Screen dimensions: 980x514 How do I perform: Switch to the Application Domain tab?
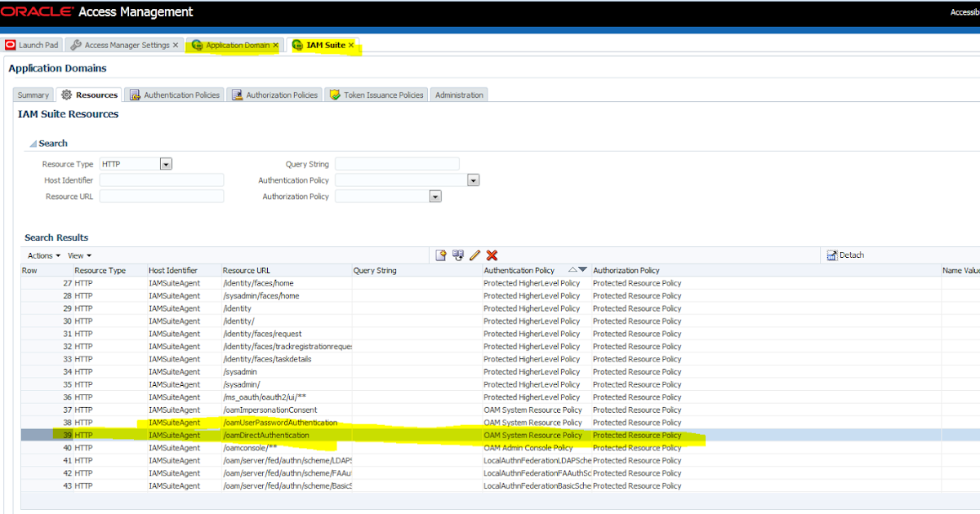[237, 46]
